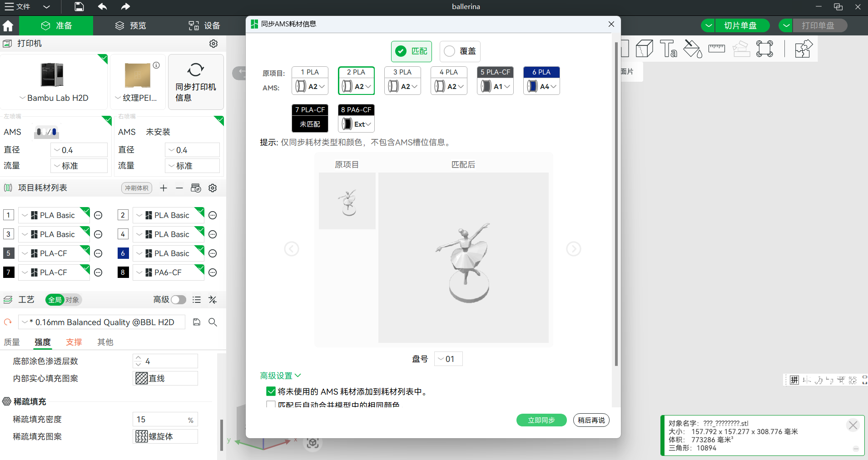
Task: Open more options for filament 8 PA6-CF
Action: (213, 272)
